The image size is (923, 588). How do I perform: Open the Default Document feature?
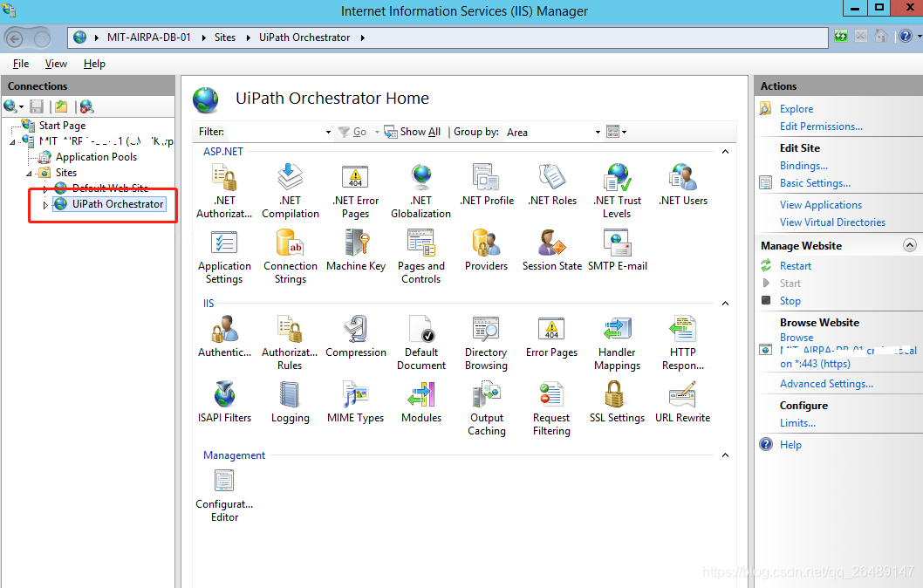click(x=420, y=343)
